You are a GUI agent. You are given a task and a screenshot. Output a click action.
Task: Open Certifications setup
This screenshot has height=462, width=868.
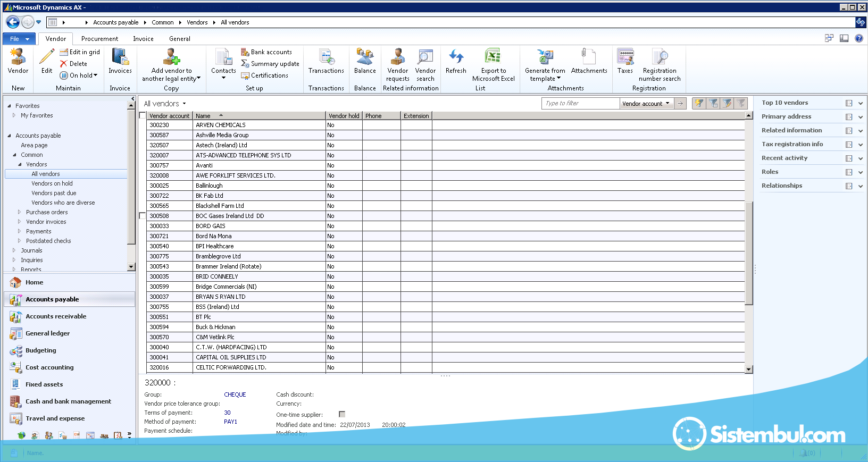pos(265,75)
